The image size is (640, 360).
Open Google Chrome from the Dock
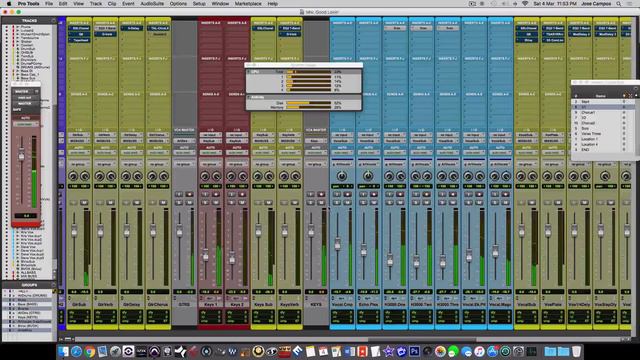pyautogui.click(x=90, y=351)
